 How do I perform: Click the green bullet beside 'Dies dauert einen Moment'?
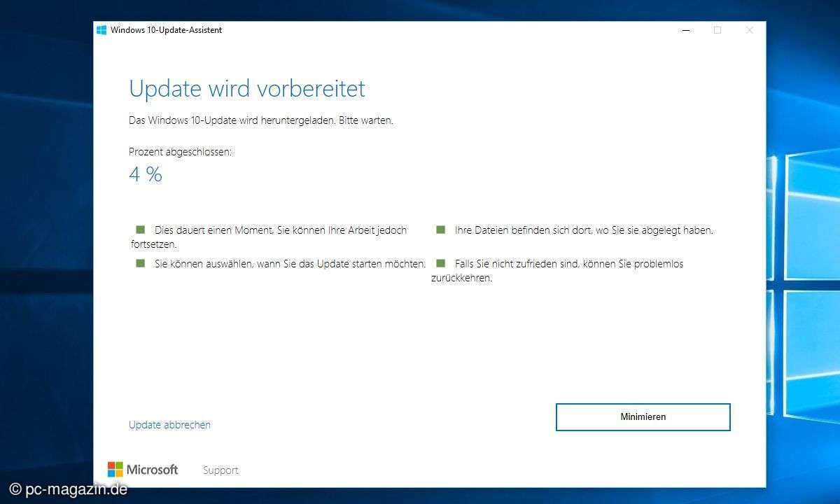tap(140, 230)
